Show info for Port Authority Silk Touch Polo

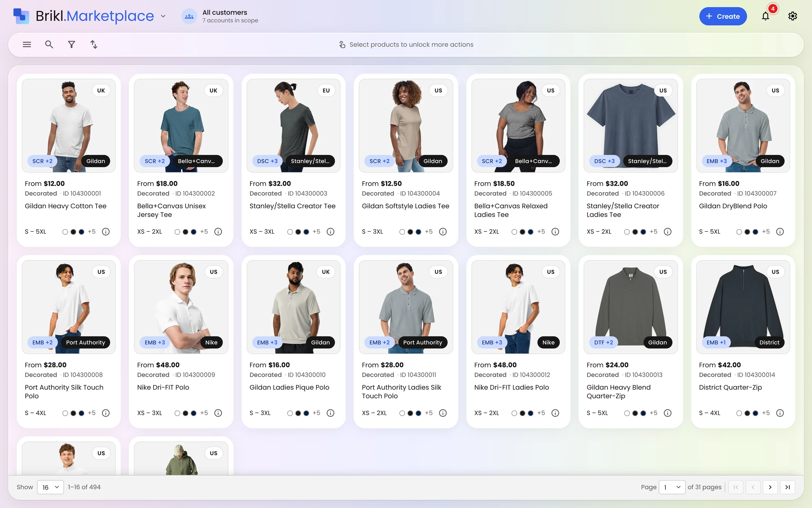click(106, 413)
